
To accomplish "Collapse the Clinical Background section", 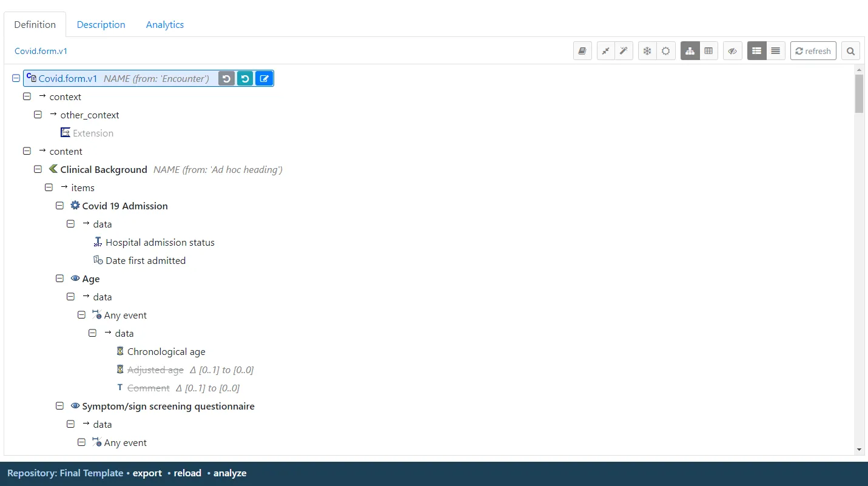I will click(x=38, y=169).
